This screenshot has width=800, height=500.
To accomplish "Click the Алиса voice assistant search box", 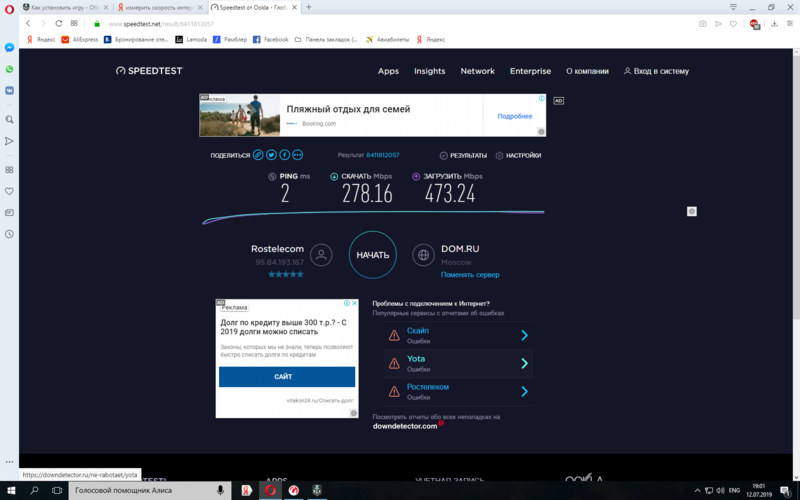I will (148, 490).
